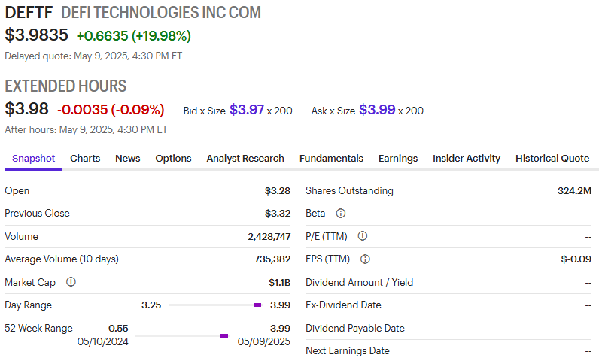Click the Dividend Payable Date label
Viewport: 599px width, 364px height.
coord(355,328)
